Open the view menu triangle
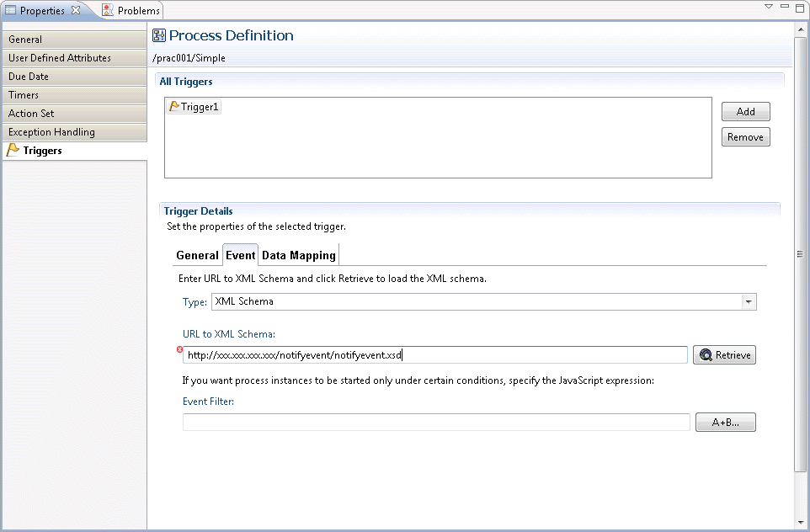 (769, 6)
